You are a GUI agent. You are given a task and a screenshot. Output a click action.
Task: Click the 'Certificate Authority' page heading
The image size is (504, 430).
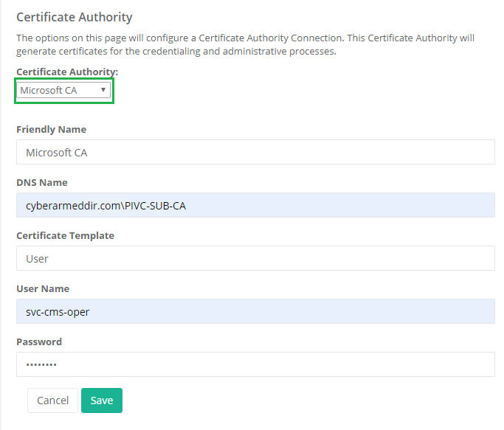tap(75, 17)
